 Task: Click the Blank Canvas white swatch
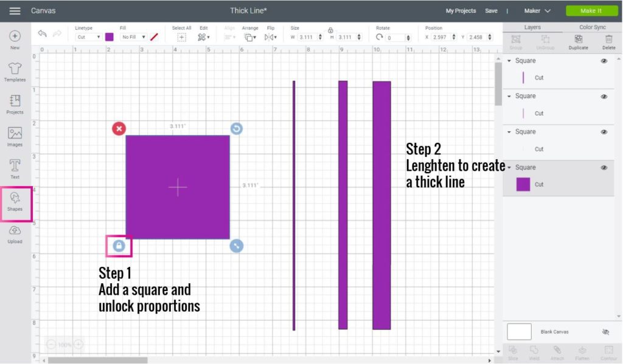point(519,331)
